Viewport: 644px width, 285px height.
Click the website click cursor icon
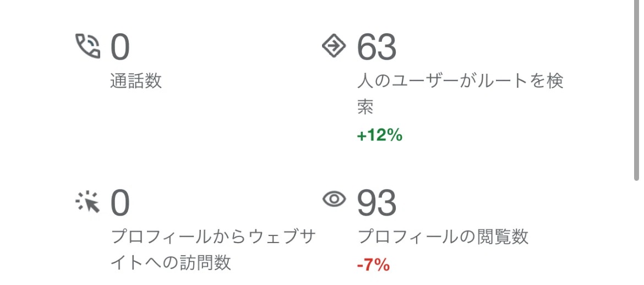[88, 202]
